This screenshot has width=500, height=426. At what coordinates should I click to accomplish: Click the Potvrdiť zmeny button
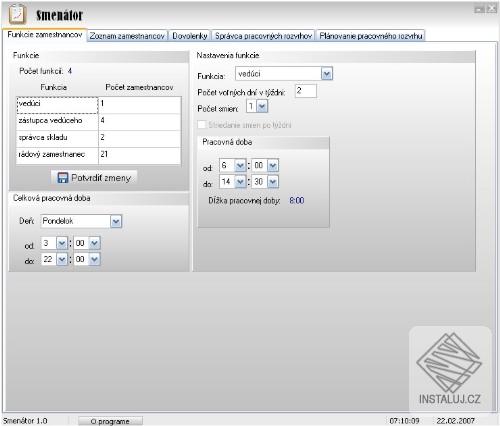click(94, 178)
